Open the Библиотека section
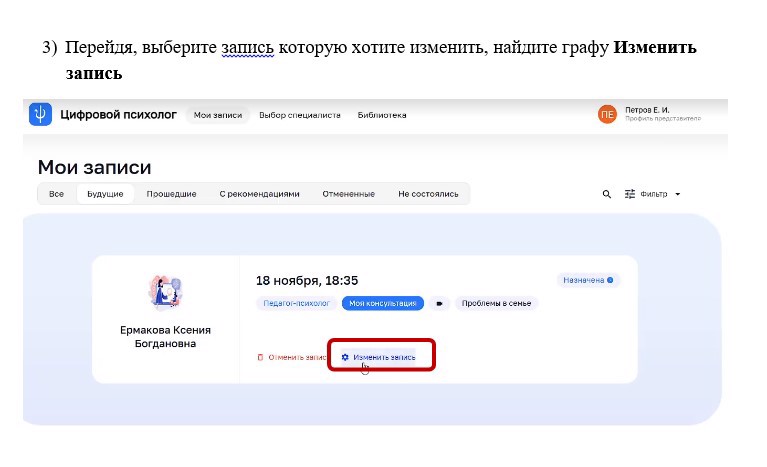The height and width of the screenshot is (467, 767). click(382, 115)
